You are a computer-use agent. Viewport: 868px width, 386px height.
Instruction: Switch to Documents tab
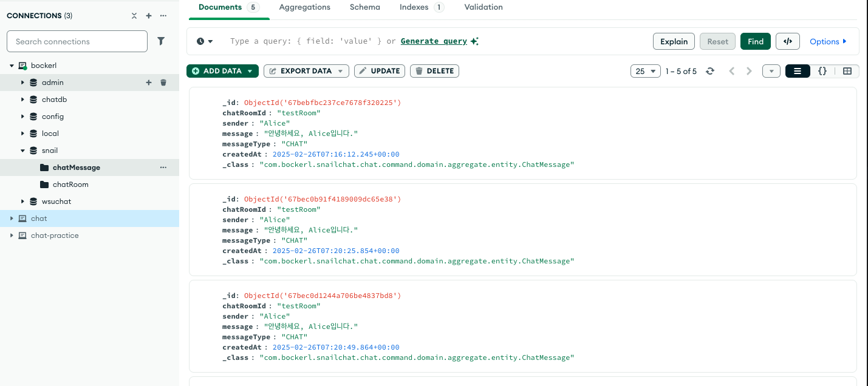tap(229, 7)
